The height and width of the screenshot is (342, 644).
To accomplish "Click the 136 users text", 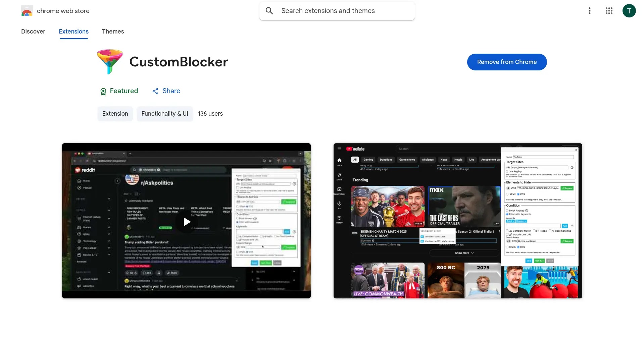I will click(x=210, y=114).
